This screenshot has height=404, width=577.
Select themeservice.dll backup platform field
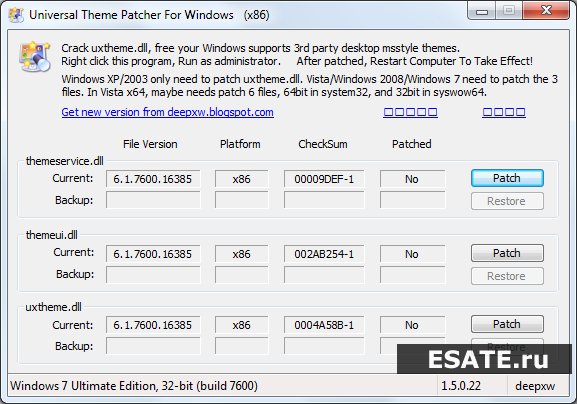point(241,200)
